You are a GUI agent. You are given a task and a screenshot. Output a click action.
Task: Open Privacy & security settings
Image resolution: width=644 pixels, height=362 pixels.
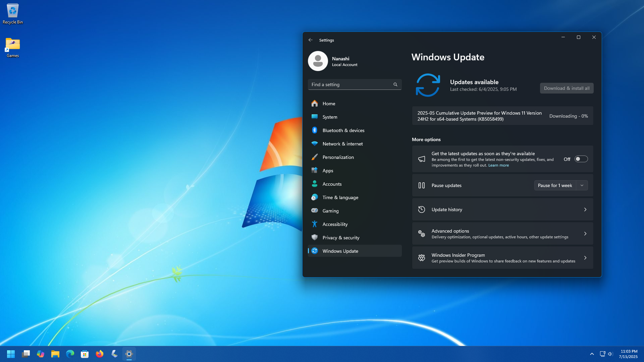355,238
